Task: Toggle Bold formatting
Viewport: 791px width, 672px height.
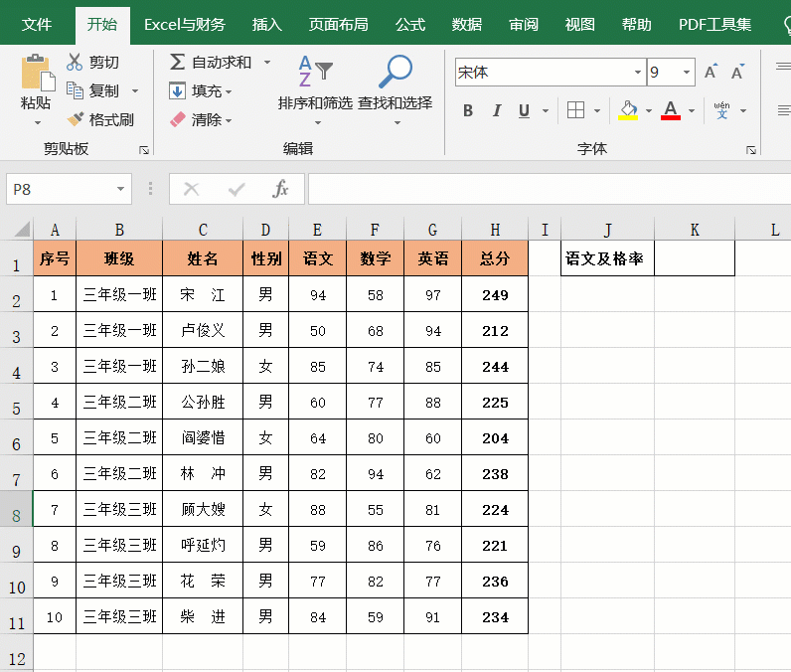Action: tap(468, 110)
